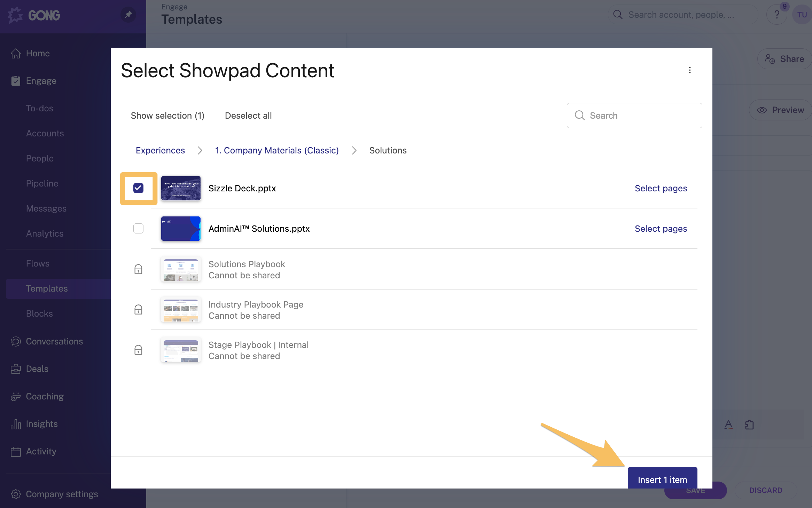Screen dimensions: 812x508
Task: Click the magnifier icon in modal search
Action: 579,116
